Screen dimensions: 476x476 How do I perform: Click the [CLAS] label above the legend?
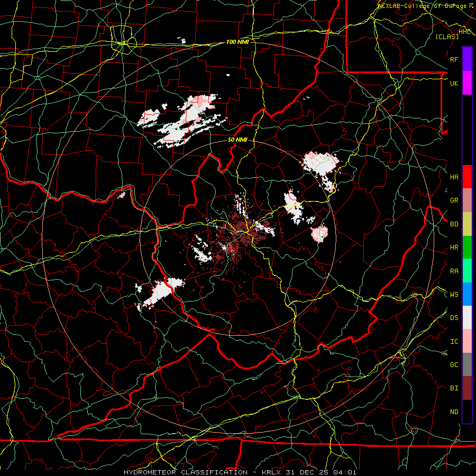click(446, 36)
